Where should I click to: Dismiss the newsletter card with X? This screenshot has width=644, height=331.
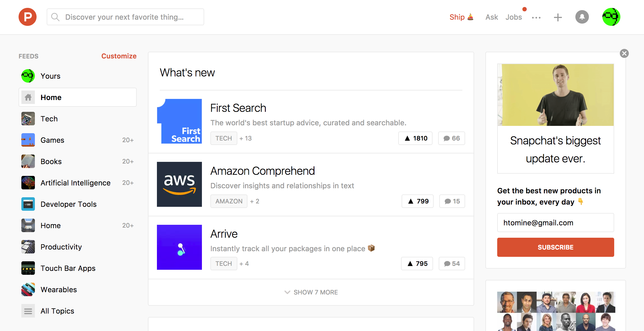624,53
